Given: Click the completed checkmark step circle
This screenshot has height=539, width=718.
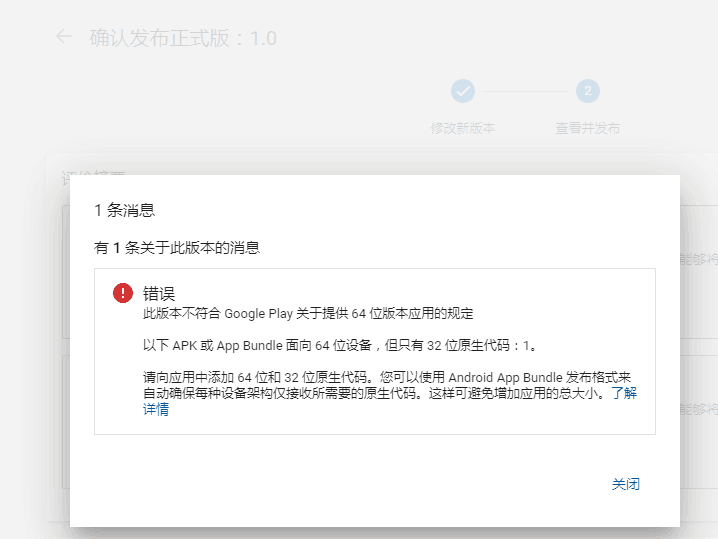Looking at the screenshot, I should [462, 91].
